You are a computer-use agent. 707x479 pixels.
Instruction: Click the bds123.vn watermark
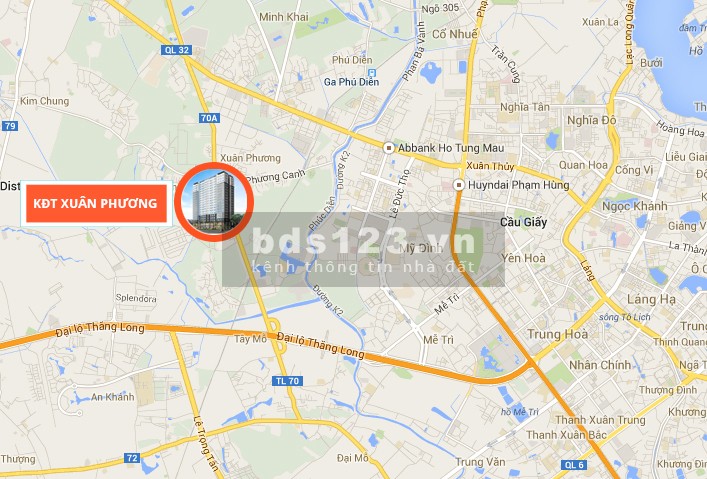363,249
